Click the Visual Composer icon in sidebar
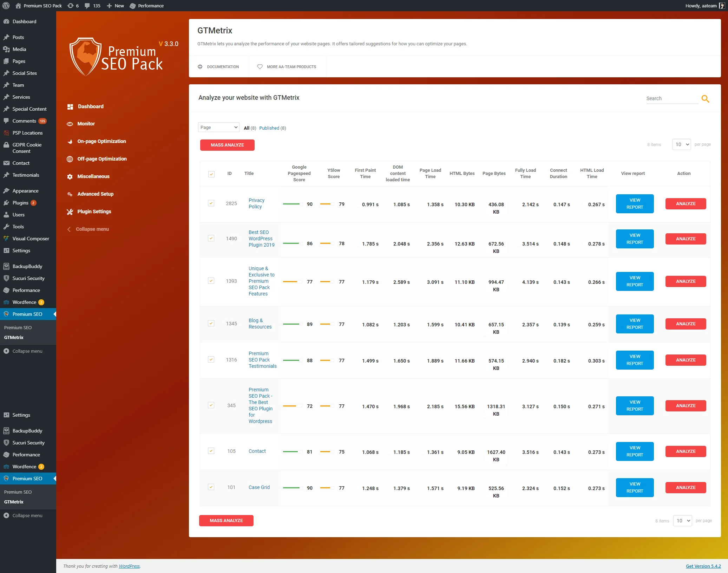This screenshot has height=573, width=728. click(x=6, y=239)
